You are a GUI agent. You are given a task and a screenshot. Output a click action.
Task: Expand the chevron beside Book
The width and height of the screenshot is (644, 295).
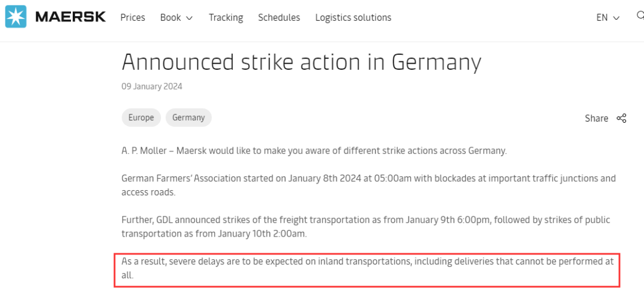tap(190, 18)
